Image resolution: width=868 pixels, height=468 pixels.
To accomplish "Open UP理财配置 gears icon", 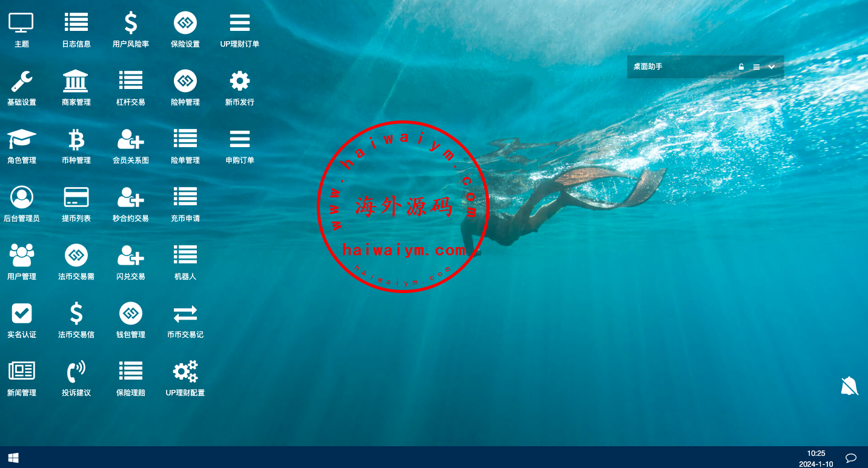I will pos(185,372).
